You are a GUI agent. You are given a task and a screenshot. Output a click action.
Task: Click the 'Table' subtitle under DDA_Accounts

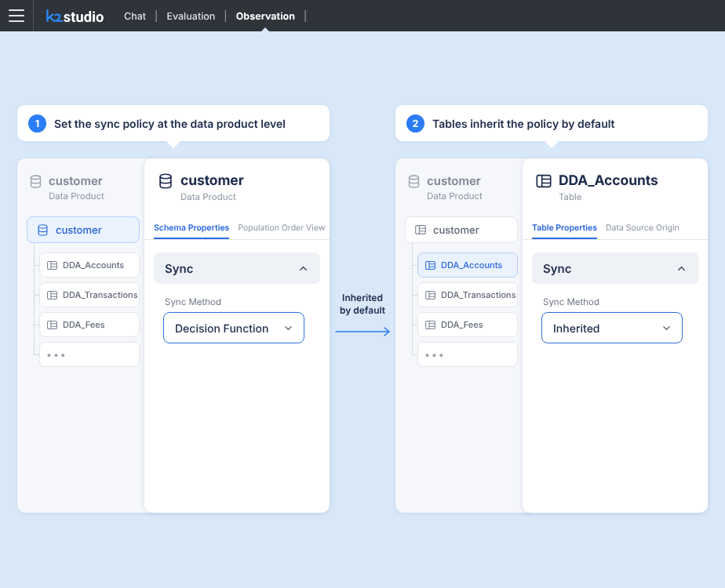[570, 197]
